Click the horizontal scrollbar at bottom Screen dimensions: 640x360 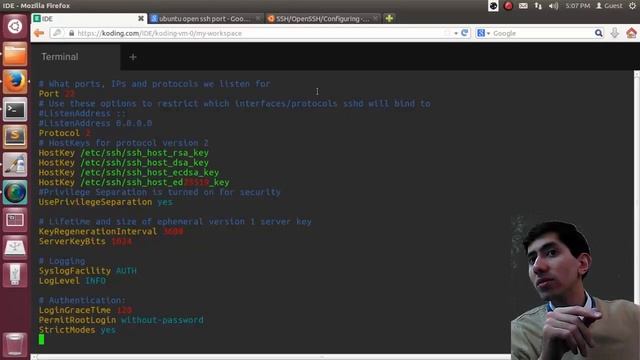pos(271,357)
